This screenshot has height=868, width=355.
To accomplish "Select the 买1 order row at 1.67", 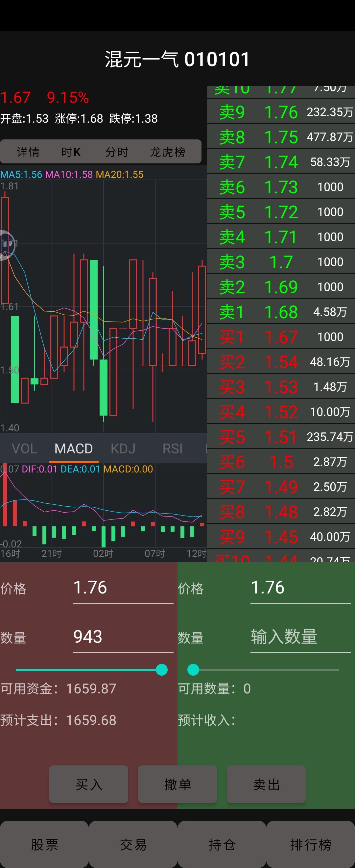I will pyautogui.click(x=281, y=337).
